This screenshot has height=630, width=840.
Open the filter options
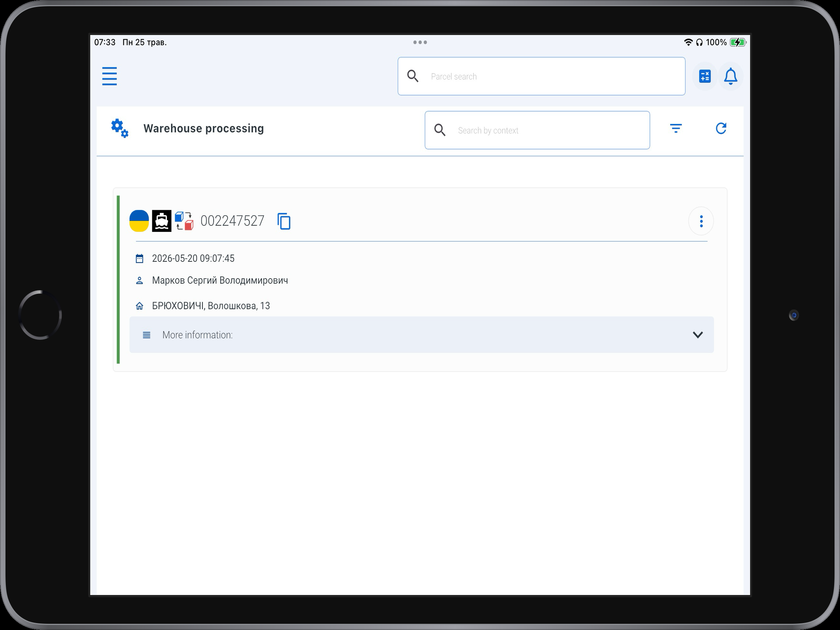coord(676,129)
